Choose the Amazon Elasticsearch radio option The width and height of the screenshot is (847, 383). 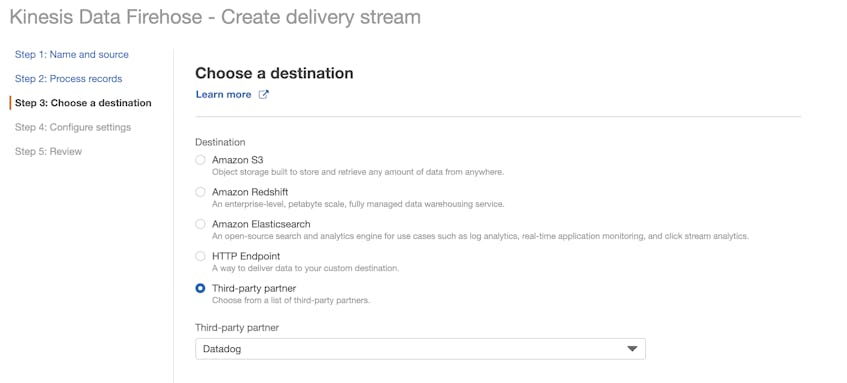tap(200, 224)
